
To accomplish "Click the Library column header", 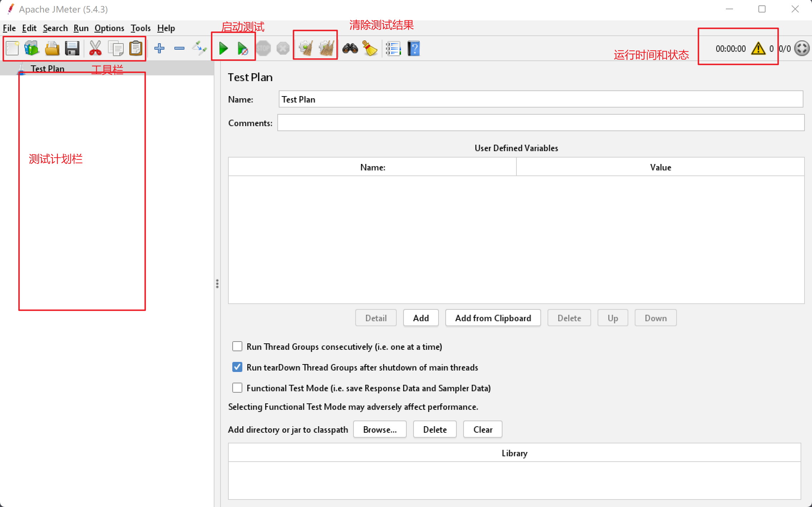I will click(x=514, y=453).
